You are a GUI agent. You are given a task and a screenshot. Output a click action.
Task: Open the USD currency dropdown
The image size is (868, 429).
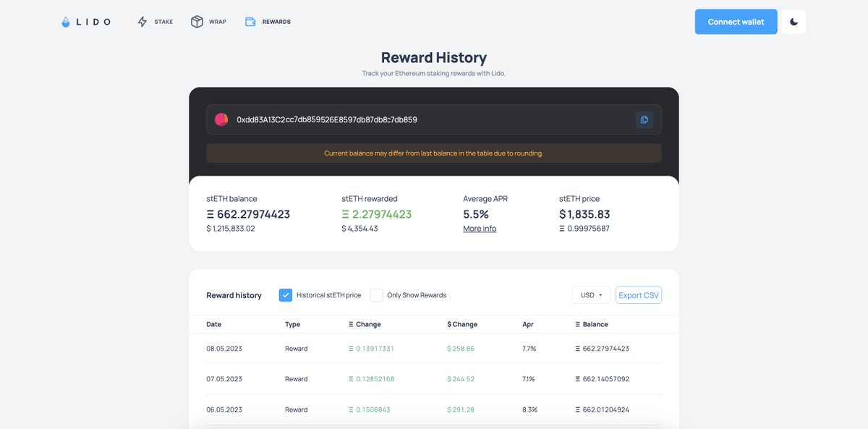click(x=591, y=295)
